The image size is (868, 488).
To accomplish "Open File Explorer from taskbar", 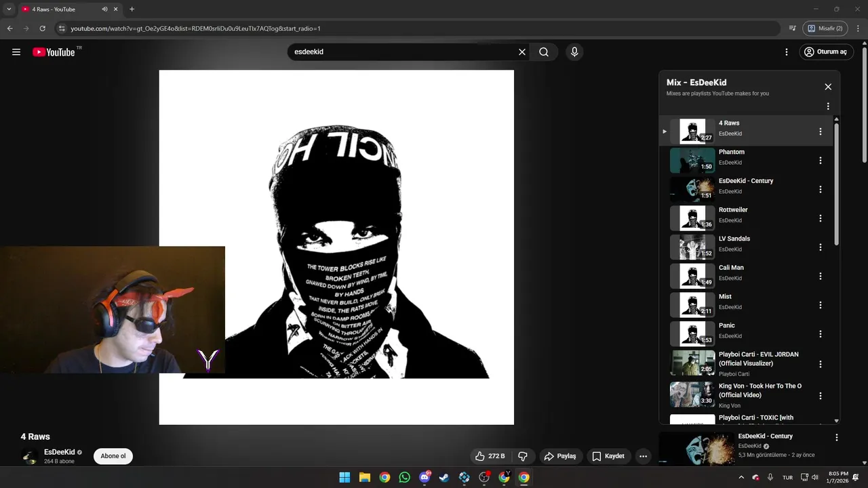I will click(365, 477).
